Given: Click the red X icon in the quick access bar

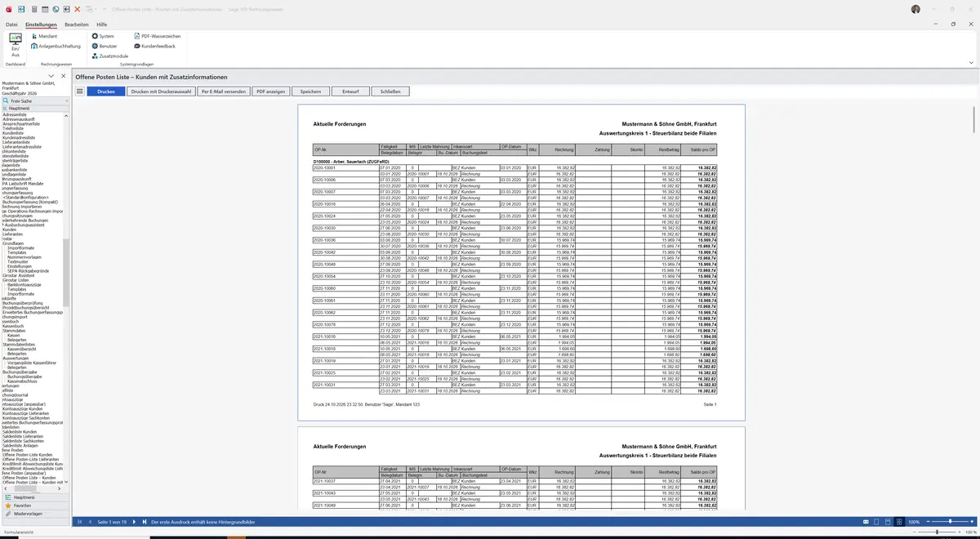Looking at the screenshot, I should pos(77,9).
